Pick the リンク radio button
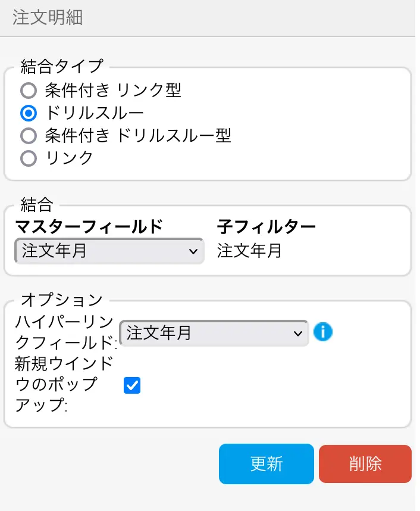Image resolution: width=420 pixels, height=511 pixels. point(29,158)
